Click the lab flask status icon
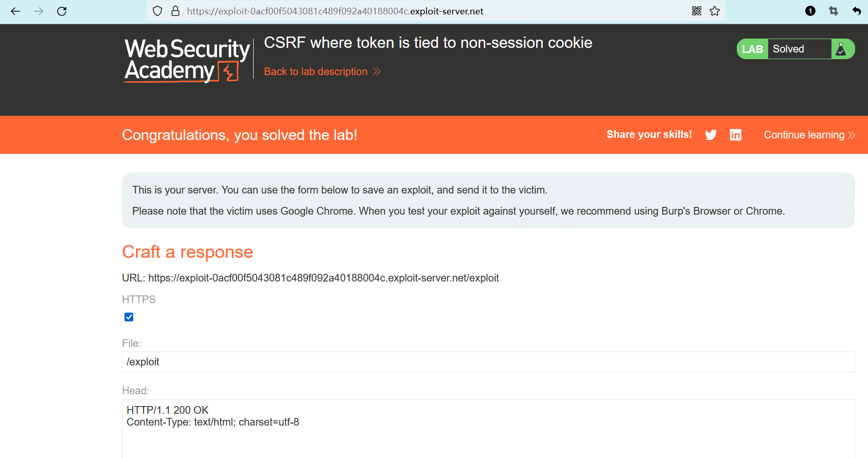868x458 pixels. click(841, 49)
